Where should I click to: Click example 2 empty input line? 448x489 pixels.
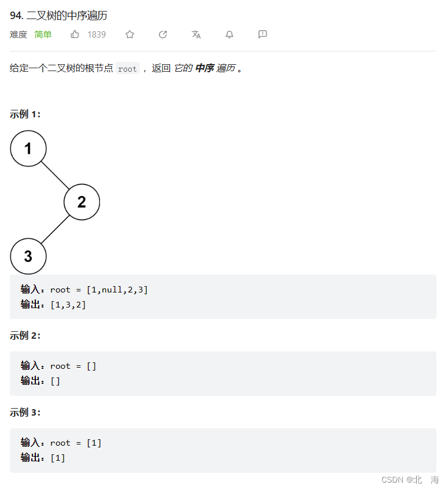point(58,366)
